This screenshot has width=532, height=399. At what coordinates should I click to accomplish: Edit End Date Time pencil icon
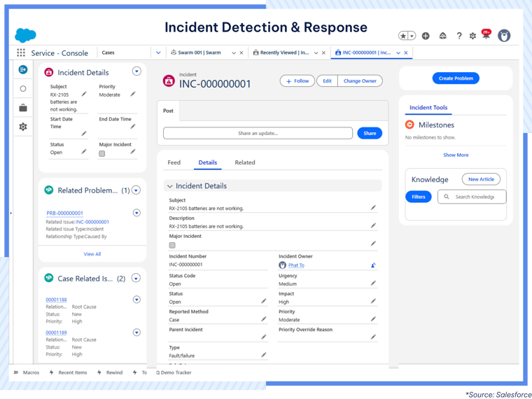(x=133, y=127)
